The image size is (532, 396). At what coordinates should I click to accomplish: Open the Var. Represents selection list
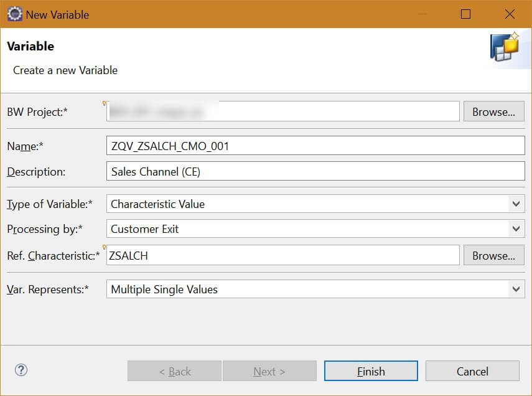pyautogui.click(x=311, y=289)
